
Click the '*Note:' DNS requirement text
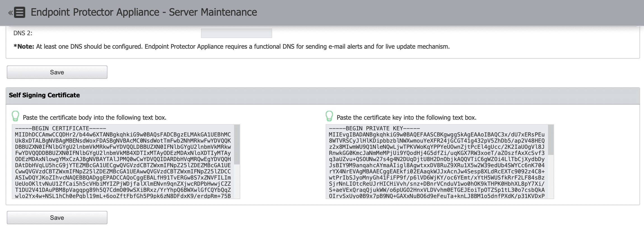(232, 46)
